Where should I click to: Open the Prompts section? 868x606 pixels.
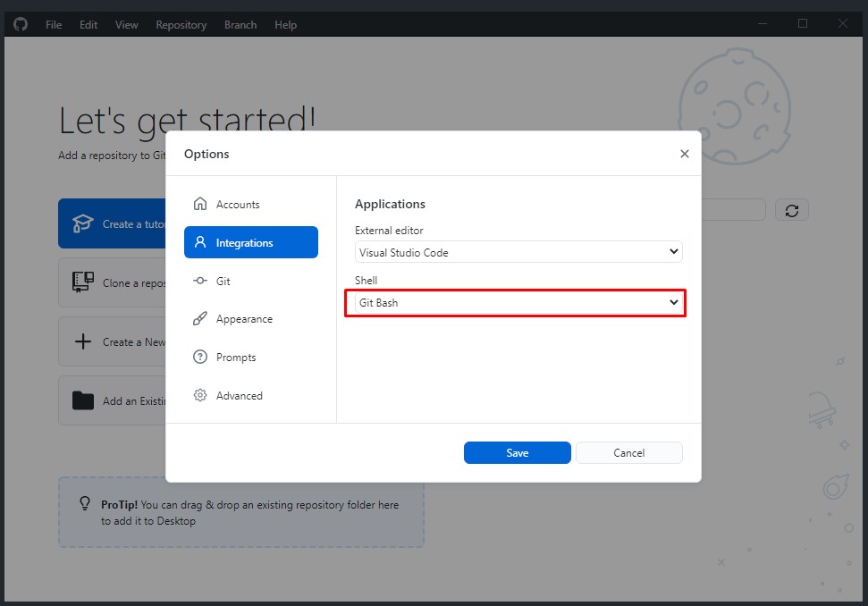[x=251, y=357]
